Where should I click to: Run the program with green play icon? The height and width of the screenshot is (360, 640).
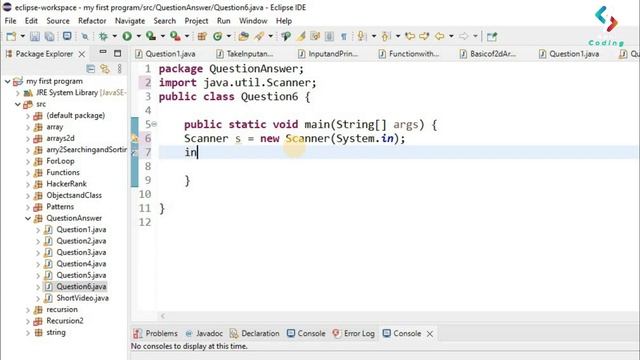click(x=127, y=36)
